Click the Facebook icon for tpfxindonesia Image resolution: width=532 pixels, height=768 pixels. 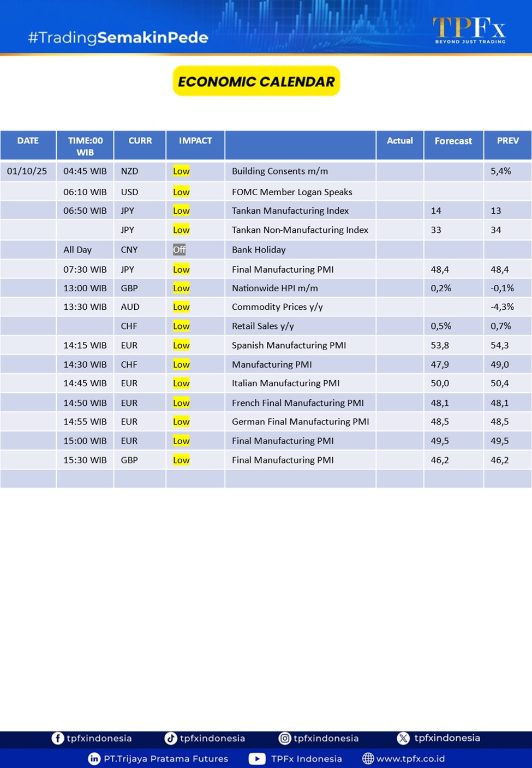click(57, 738)
